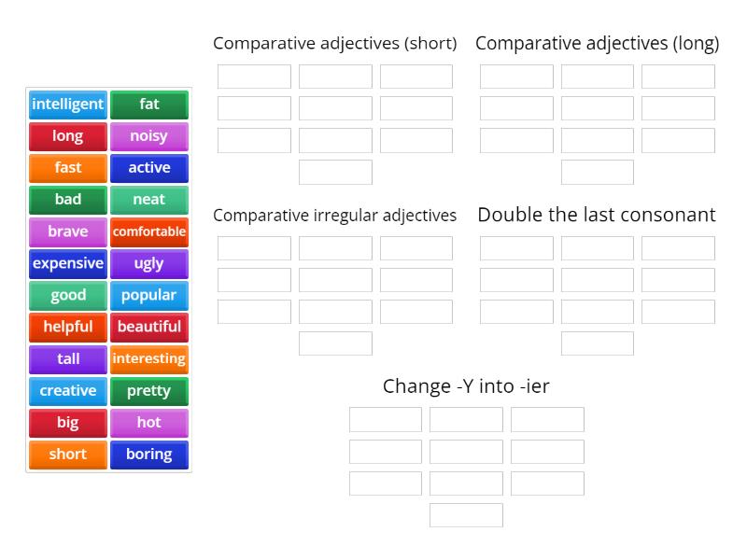Choose the "pretty" word tile
This screenshot has height=560, width=747.
149,391
